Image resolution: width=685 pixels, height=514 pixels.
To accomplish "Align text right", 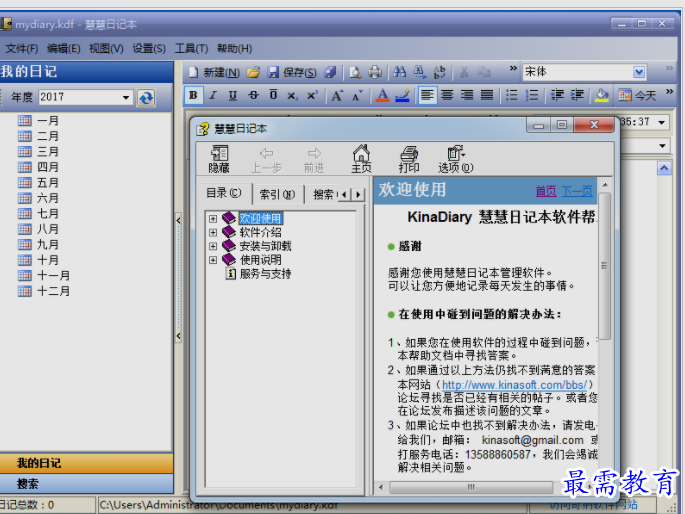I will 467,95.
